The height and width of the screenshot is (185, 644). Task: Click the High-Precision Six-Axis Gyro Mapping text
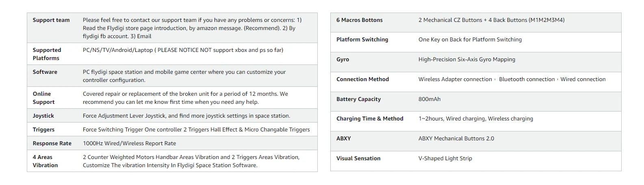coord(466,59)
